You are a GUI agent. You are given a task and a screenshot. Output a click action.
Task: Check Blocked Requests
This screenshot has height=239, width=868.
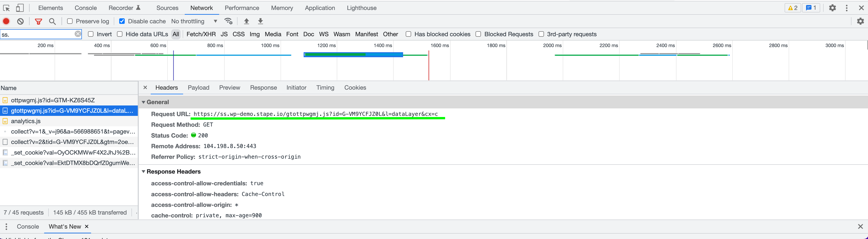point(478,34)
